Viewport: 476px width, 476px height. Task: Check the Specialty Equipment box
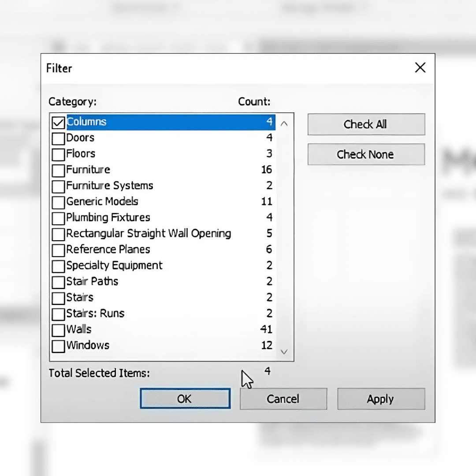(x=58, y=266)
